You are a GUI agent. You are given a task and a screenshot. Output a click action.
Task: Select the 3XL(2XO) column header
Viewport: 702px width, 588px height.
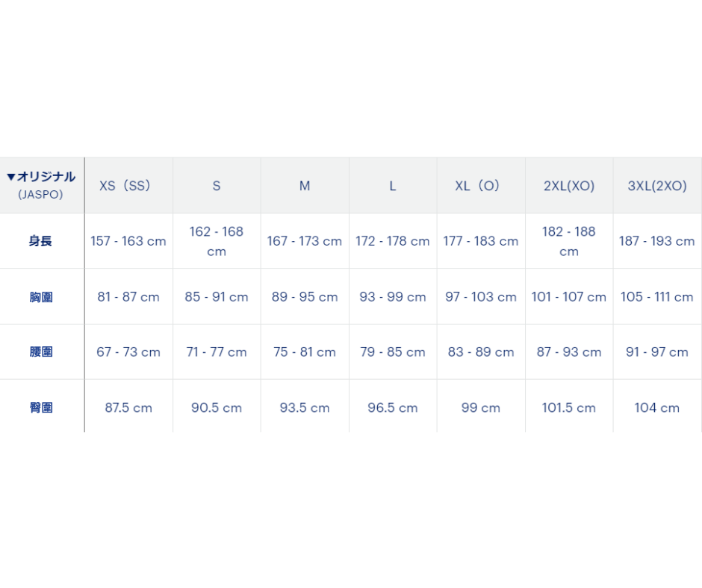(x=657, y=186)
